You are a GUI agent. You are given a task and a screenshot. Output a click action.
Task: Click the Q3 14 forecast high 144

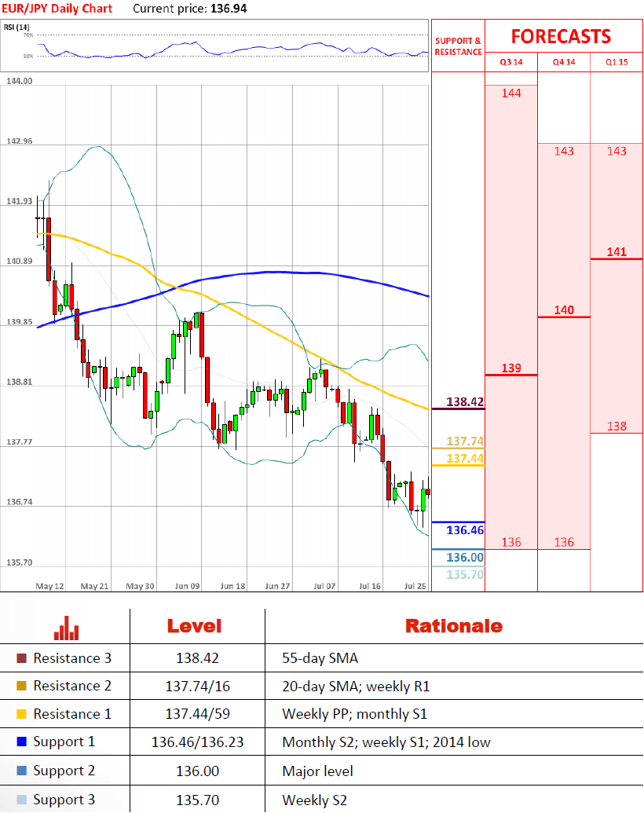point(511,93)
